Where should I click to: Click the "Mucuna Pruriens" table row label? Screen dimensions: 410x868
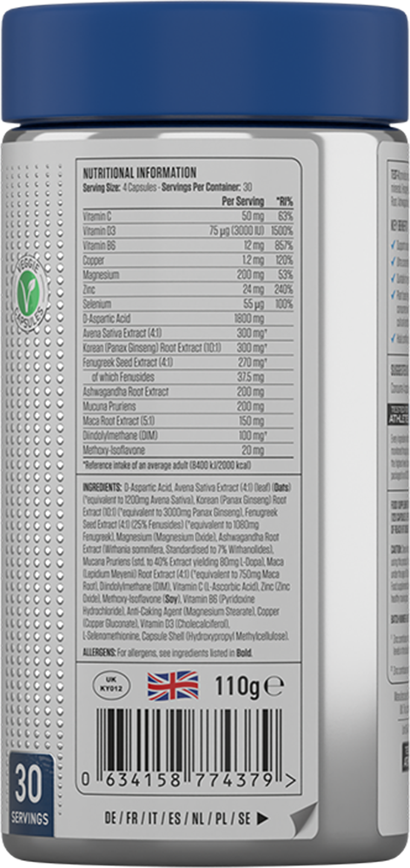point(109,405)
